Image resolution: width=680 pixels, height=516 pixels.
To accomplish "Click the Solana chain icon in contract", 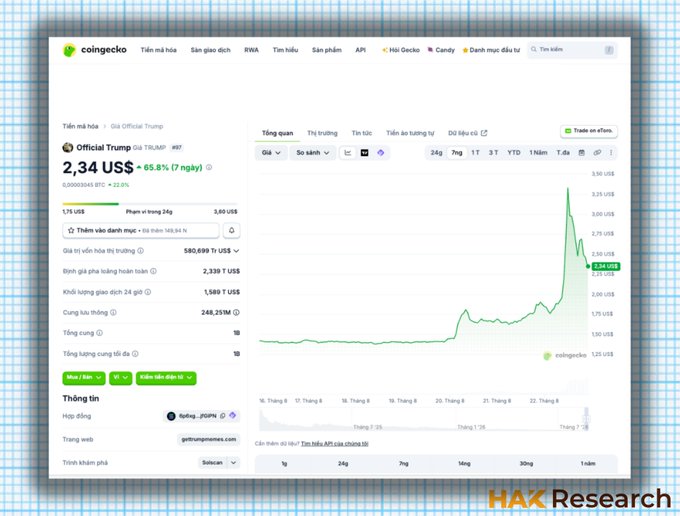I will click(x=171, y=416).
